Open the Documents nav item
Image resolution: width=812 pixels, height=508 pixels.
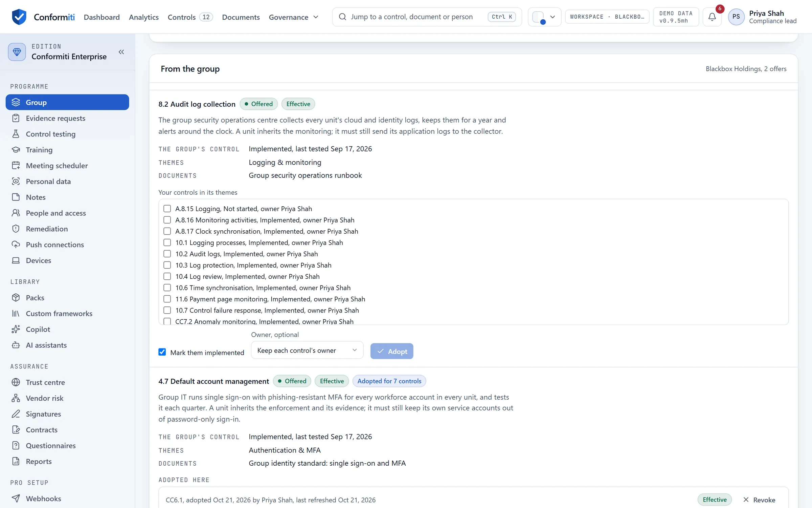point(241,17)
